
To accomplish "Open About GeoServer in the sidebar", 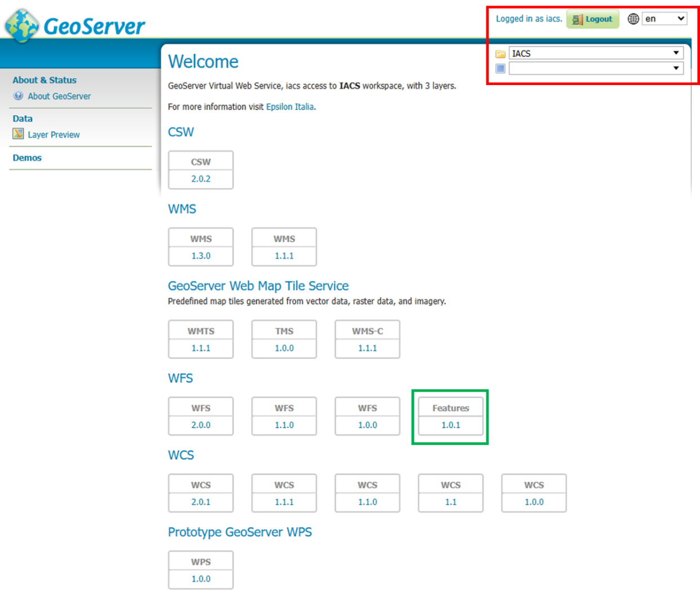I will 59,96.
